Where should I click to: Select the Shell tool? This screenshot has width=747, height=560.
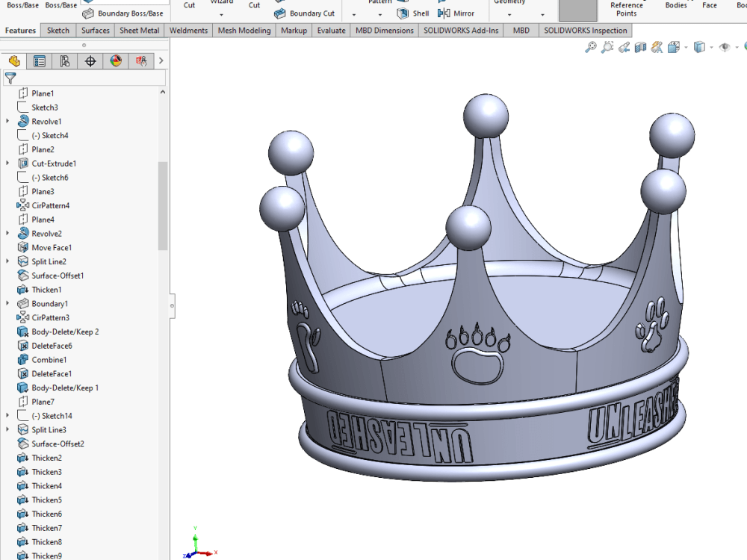pos(412,13)
